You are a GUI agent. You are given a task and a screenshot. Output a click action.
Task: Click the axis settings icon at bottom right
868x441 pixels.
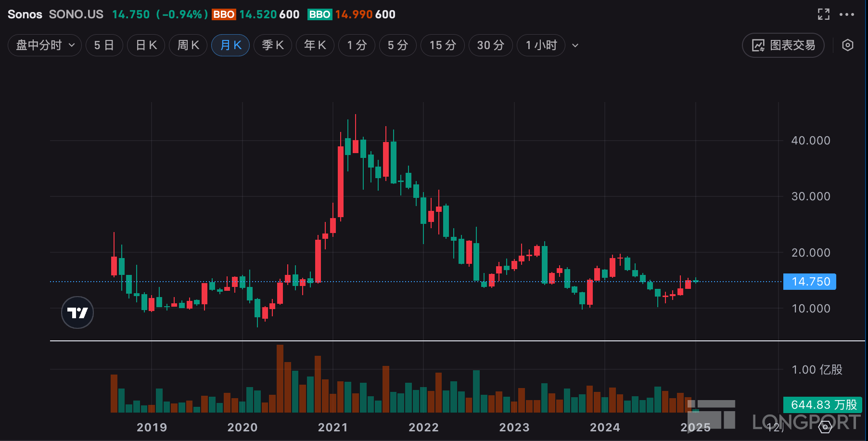826,427
